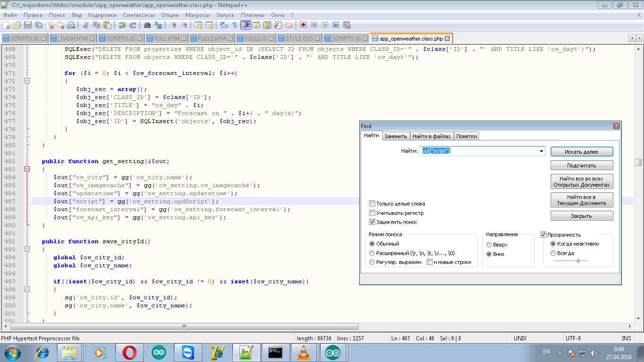Uncheck the 'Зациклить поиск' checkbox
The image size is (644, 362).
point(372,222)
